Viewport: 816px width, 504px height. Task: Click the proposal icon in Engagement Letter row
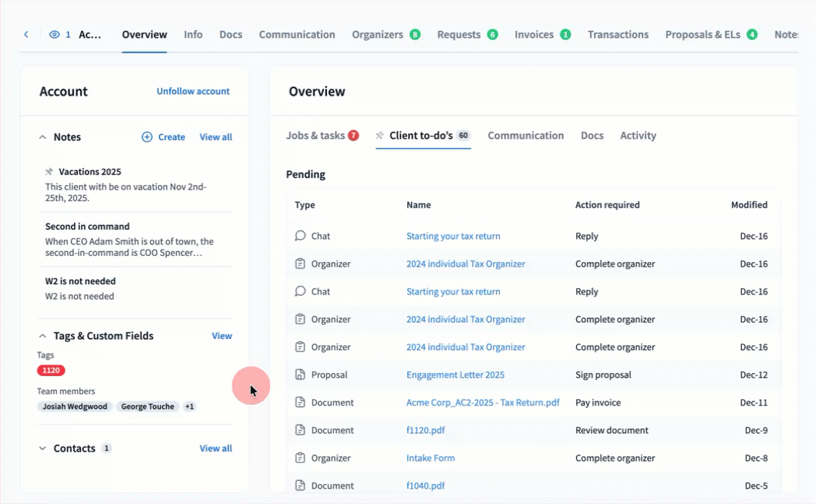tap(301, 375)
